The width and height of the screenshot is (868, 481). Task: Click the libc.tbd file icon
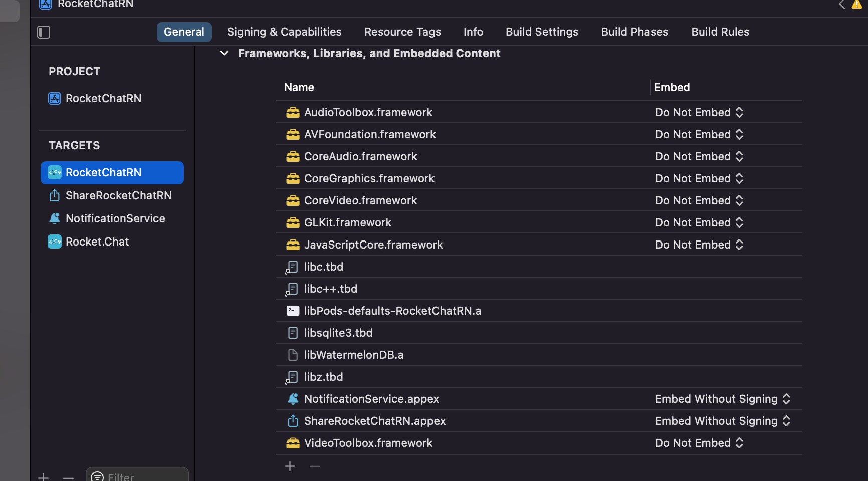coord(292,267)
